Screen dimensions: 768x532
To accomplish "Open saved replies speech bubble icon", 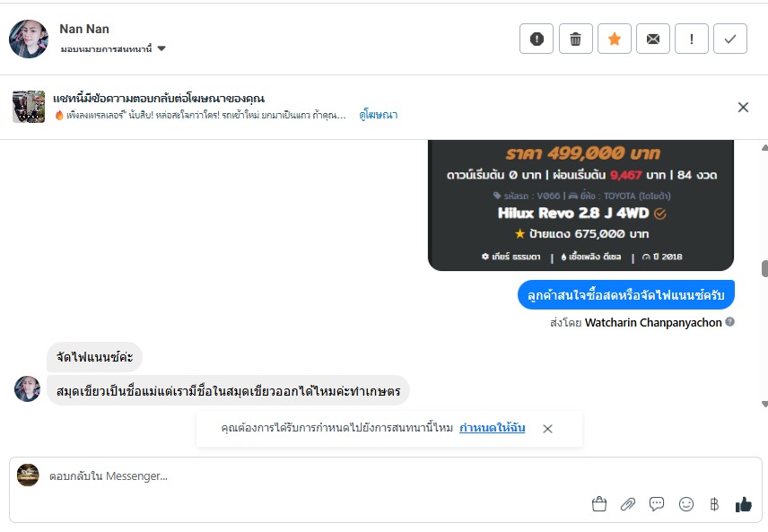I will pyautogui.click(x=657, y=504).
